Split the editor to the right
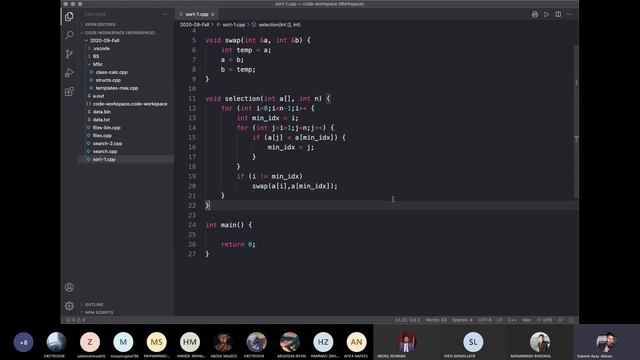Screen dimensions: 640x360 (558, 14)
